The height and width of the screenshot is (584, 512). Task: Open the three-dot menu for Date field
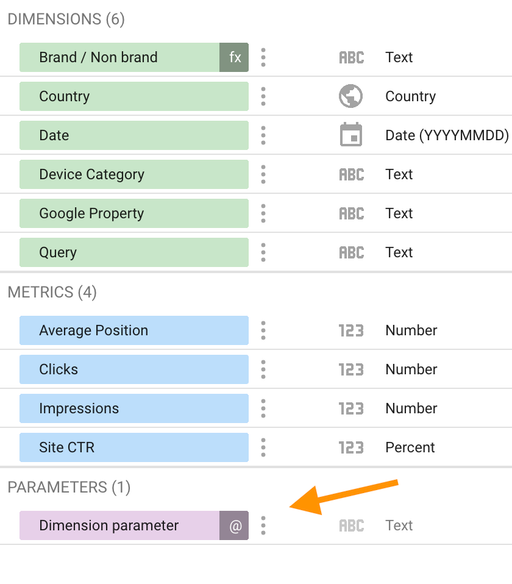(263, 135)
